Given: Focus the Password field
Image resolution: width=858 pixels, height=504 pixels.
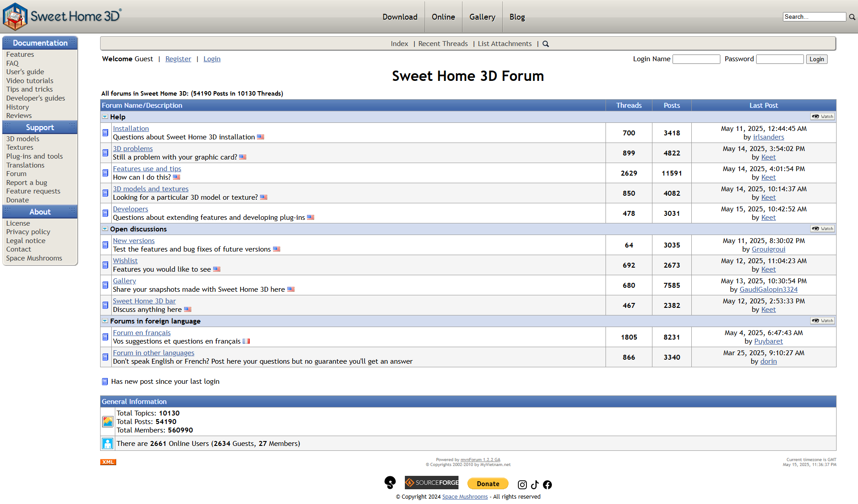Looking at the screenshot, I should tap(780, 59).
